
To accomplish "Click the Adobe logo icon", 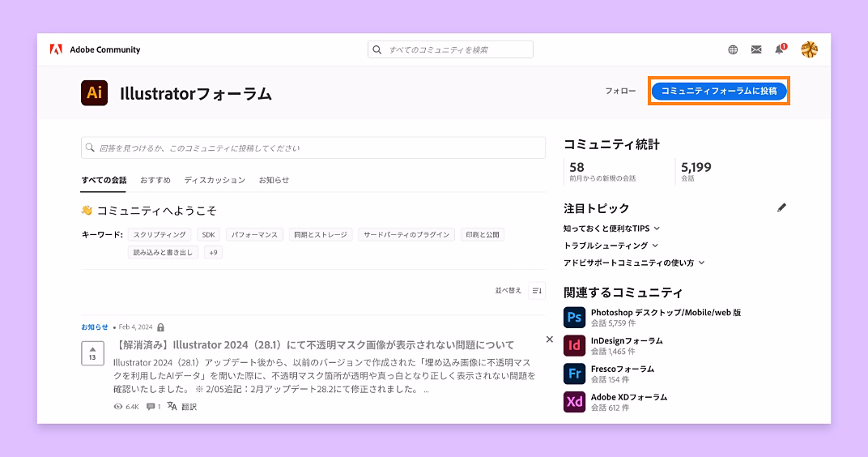I will 56,49.
